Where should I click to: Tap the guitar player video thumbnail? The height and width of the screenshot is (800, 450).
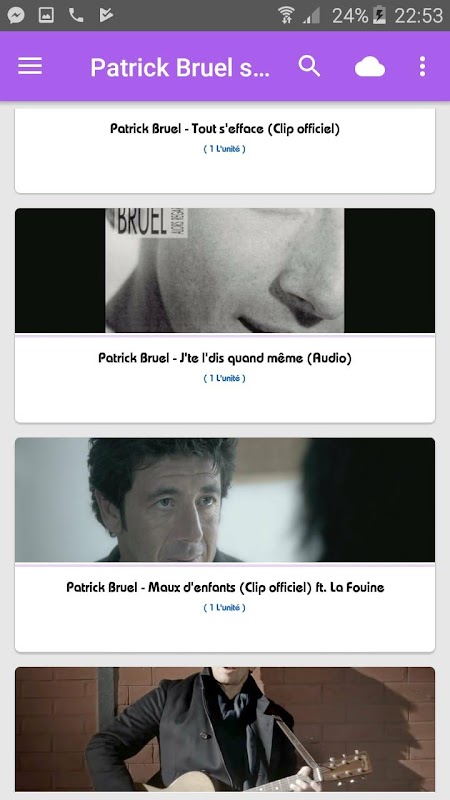tap(225, 730)
